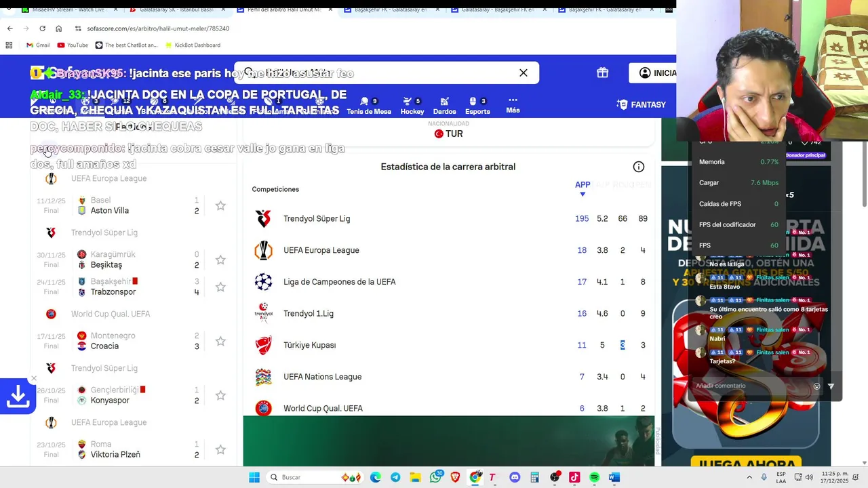Viewport: 868px width, 488px height.
Task: Open Croacia team name in match list
Action: tap(104, 346)
